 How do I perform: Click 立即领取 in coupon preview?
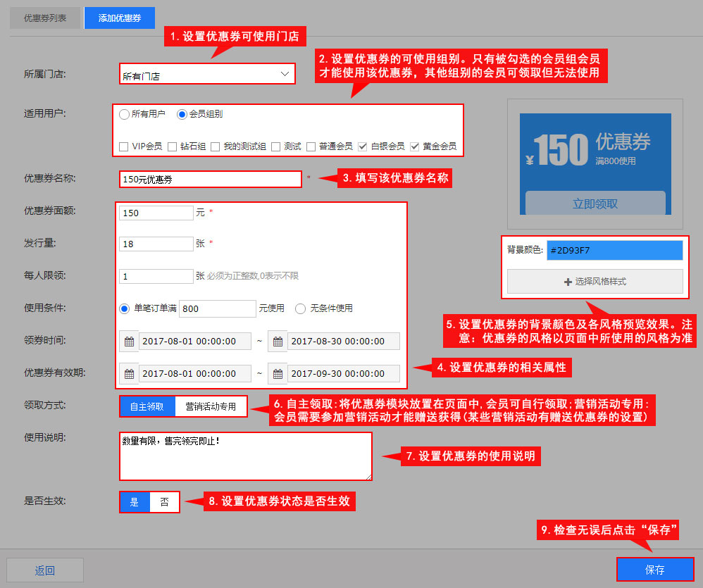click(595, 204)
